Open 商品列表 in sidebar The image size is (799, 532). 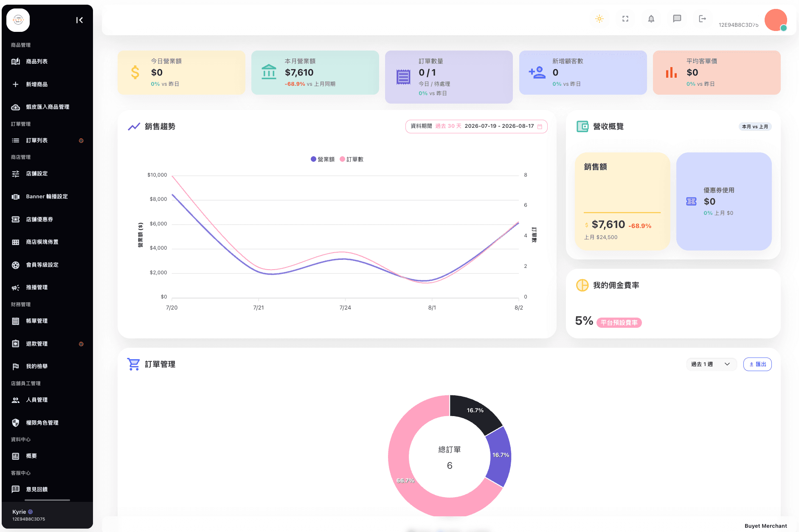[47, 62]
